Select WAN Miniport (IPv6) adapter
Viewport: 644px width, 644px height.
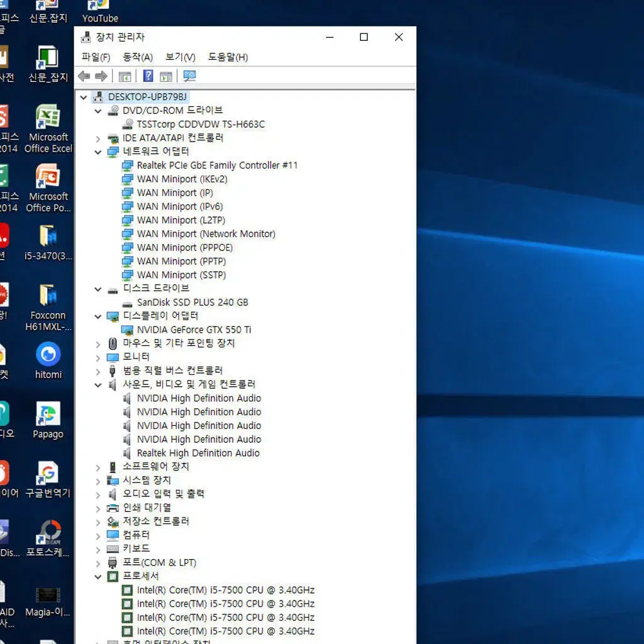tap(180, 206)
